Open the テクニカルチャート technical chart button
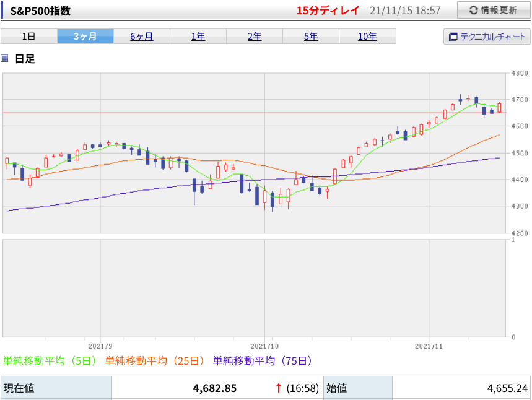 (487, 37)
